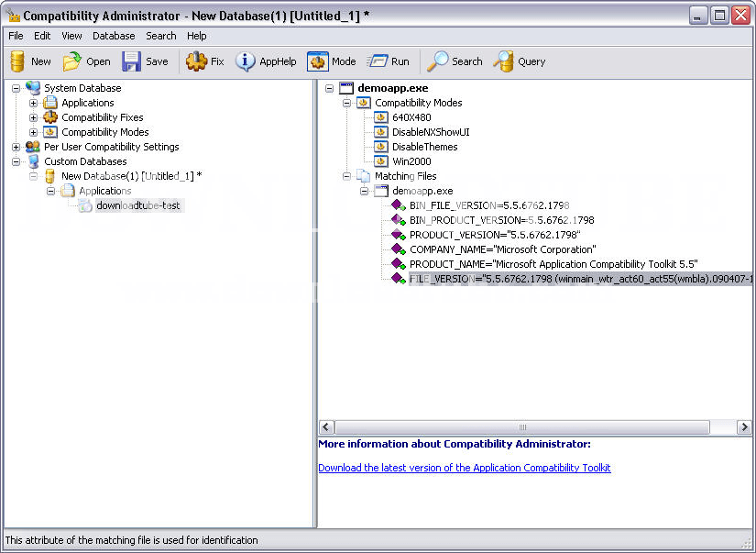Click the Application Compatibility Toolkit download link
The image size is (756, 553).
pyautogui.click(x=464, y=468)
